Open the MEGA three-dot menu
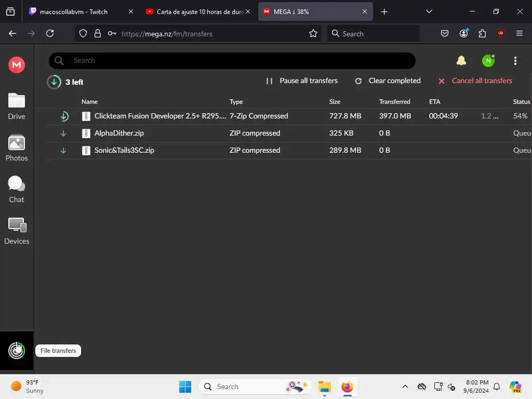 515,61
